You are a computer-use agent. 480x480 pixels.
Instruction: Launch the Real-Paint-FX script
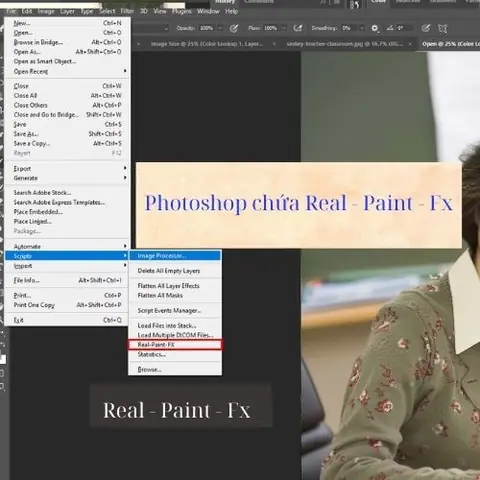175,345
